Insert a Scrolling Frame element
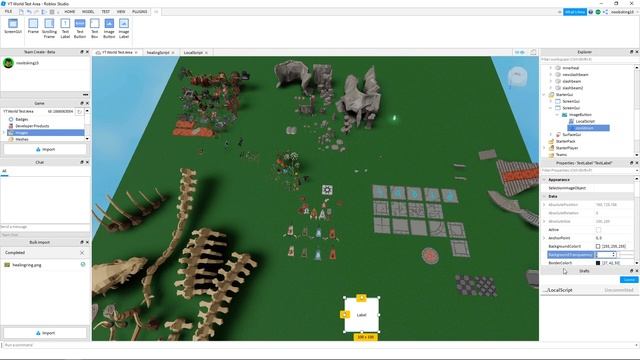The height and width of the screenshot is (360, 640). (x=49, y=28)
